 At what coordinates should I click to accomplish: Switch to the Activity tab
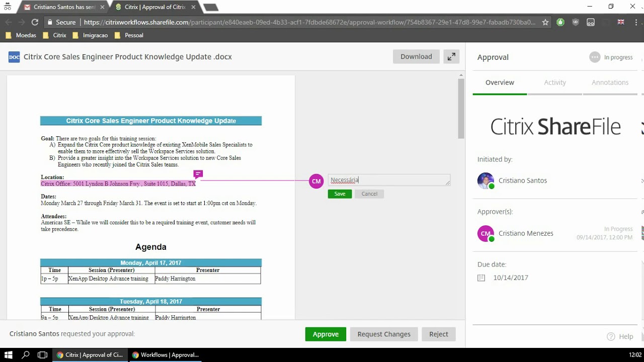pos(555,82)
